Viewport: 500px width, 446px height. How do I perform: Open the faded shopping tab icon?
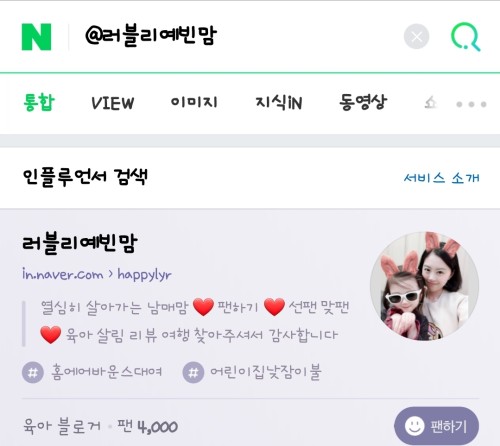431,103
